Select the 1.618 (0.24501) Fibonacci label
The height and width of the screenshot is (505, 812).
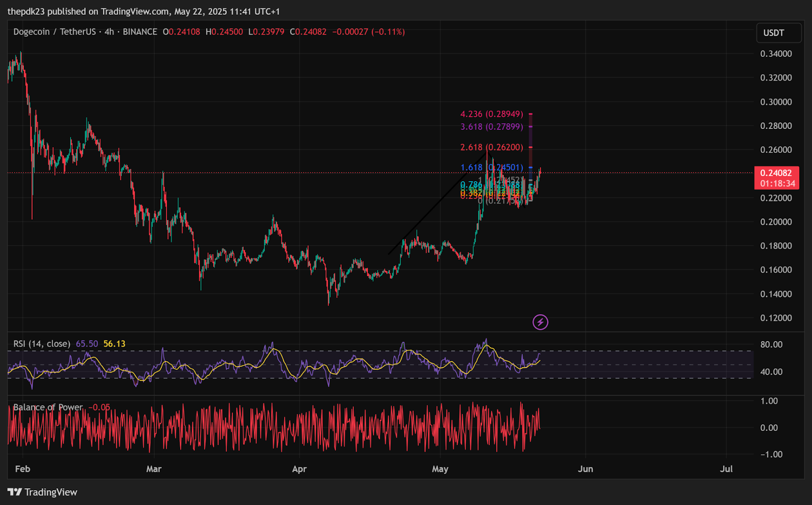point(491,167)
